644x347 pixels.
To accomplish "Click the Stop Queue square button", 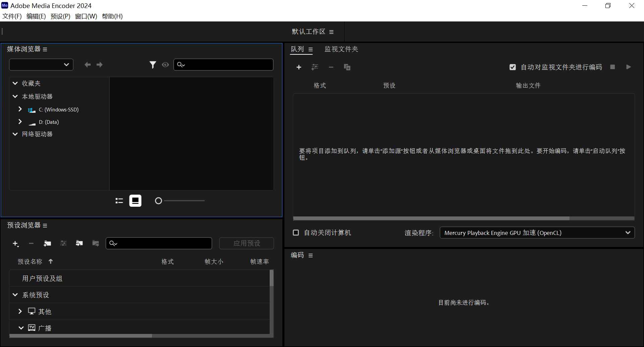I will point(612,67).
